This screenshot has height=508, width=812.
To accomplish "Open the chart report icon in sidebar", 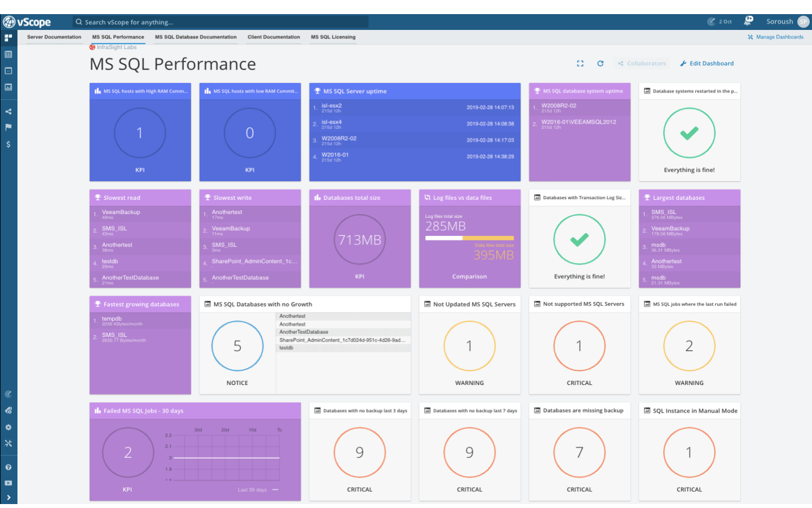I will tap(8, 87).
